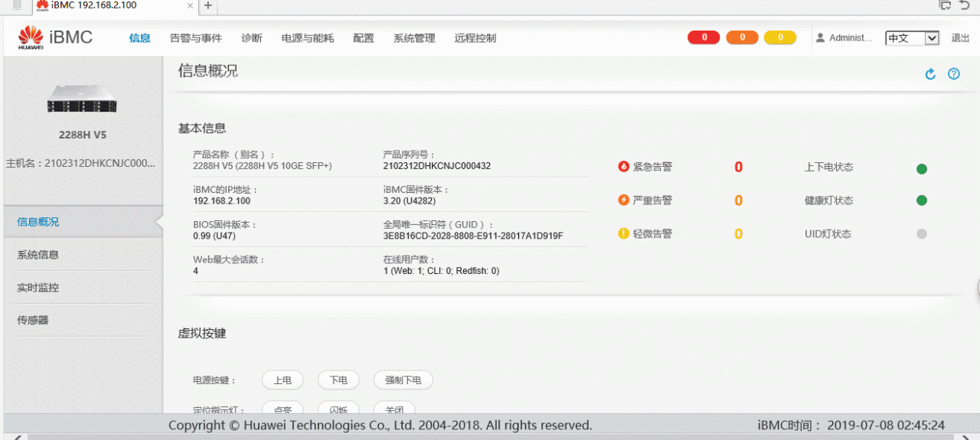
Task: Click the 紧急告警 flame icon
Action: pos(624,167)
